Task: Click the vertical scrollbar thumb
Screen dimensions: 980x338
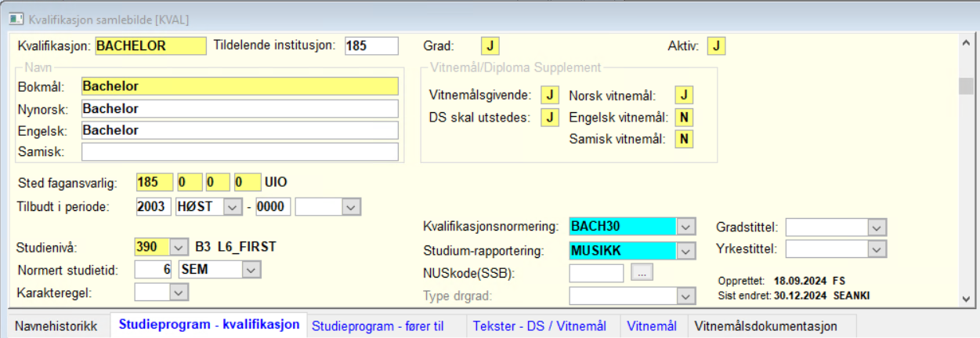Action: click(966, 86)
